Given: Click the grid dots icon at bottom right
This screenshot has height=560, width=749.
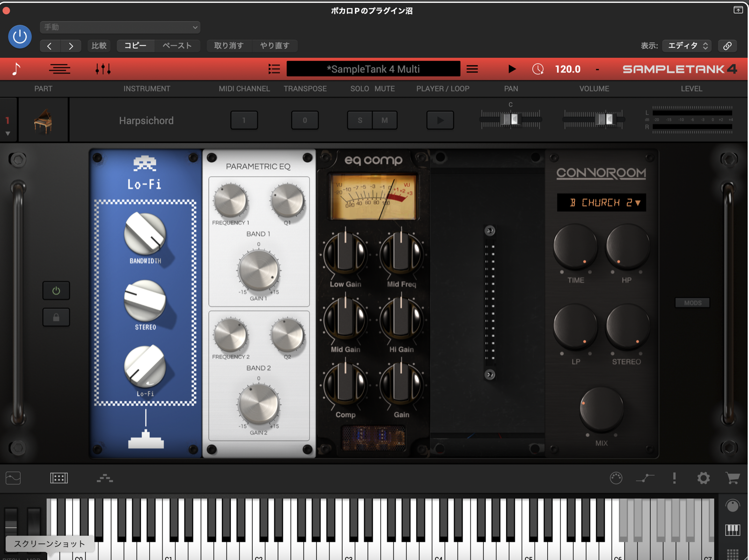Looking at the screenshot, I should 733,554.
